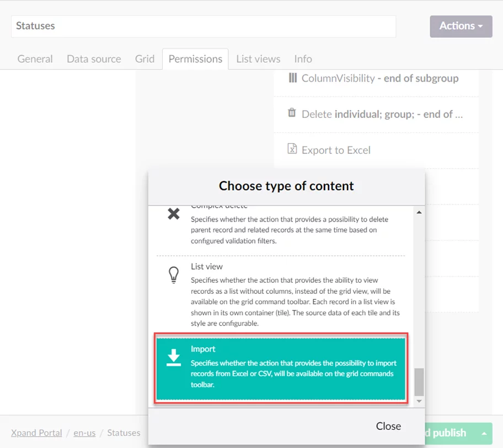Close the Choose type of content dialog
The width and height of the screenshot is (503, 448).
(x=388, y=426)
